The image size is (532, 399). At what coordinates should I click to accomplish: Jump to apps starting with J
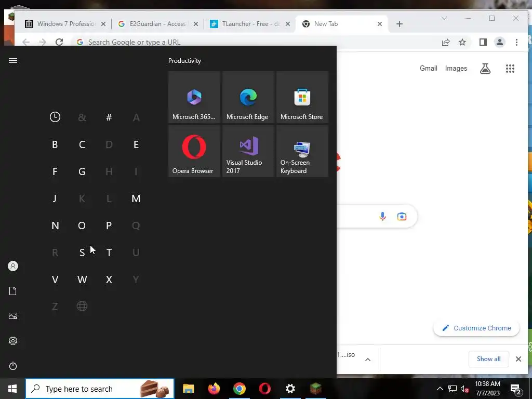(x=55, y=198)
